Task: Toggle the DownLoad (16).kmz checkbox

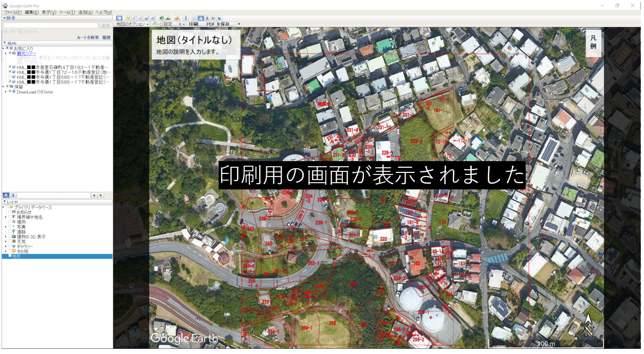Action: (10, 91)
